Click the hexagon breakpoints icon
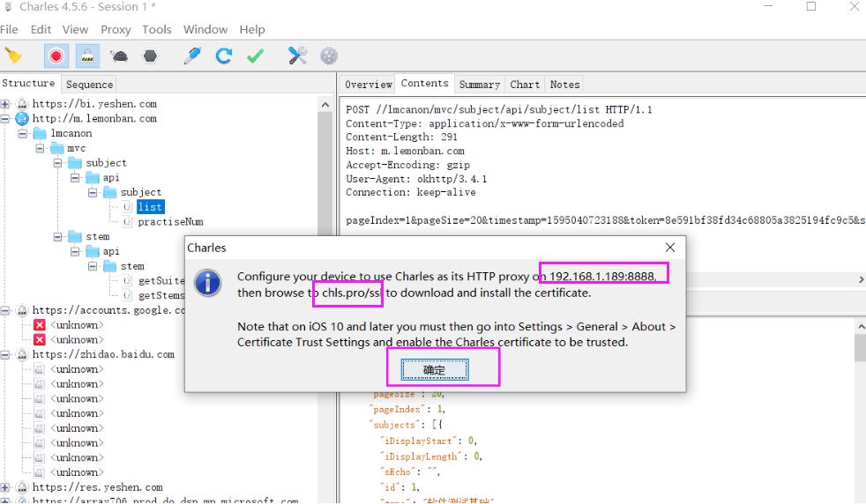The image size is (866, 504). [151, 56]
